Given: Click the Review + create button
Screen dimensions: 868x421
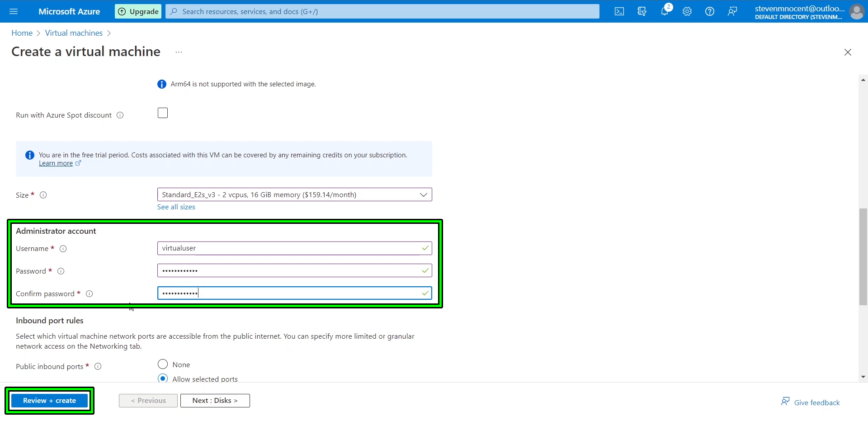Looking at the screenshot, I should (x=49, y=400).
